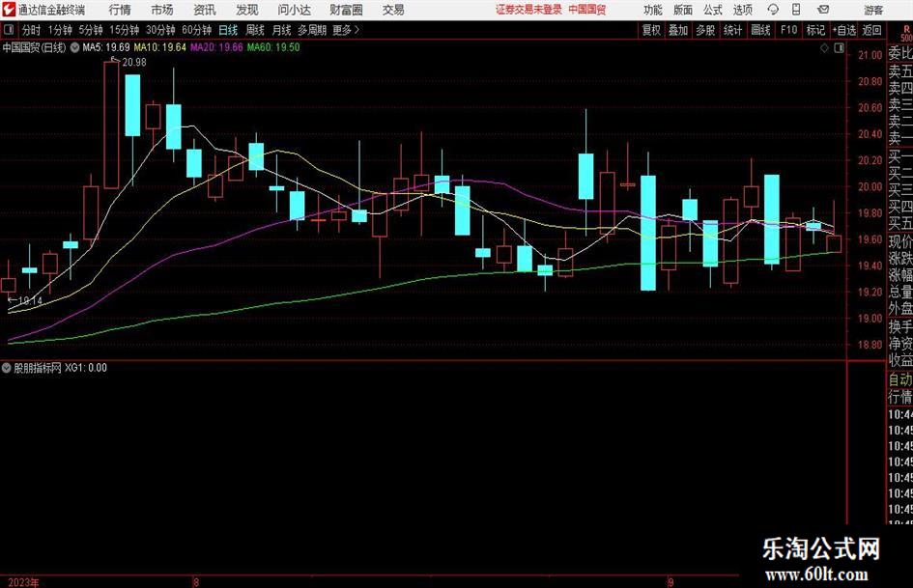Image resolution: width=913 pixels, height=588 pixels.
Task: Click the 证券交易未登录 login link
Action: click(528, 10)
